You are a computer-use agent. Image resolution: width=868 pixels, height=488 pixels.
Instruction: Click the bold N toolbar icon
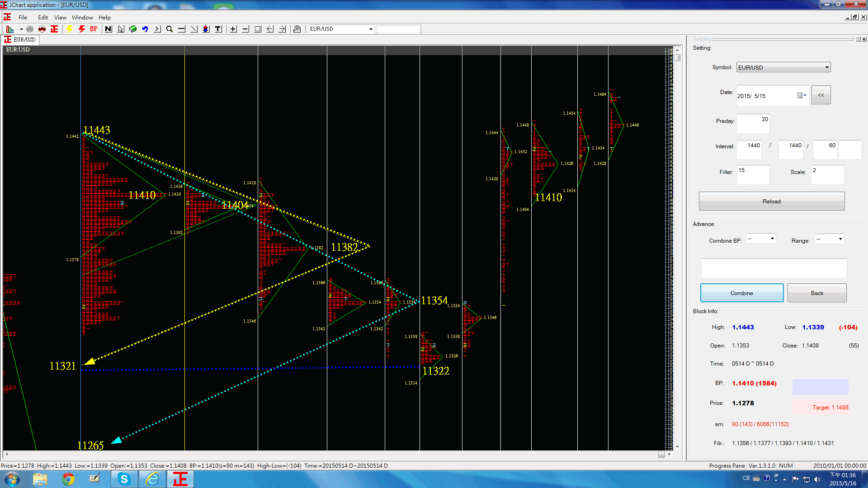point(108,29)
